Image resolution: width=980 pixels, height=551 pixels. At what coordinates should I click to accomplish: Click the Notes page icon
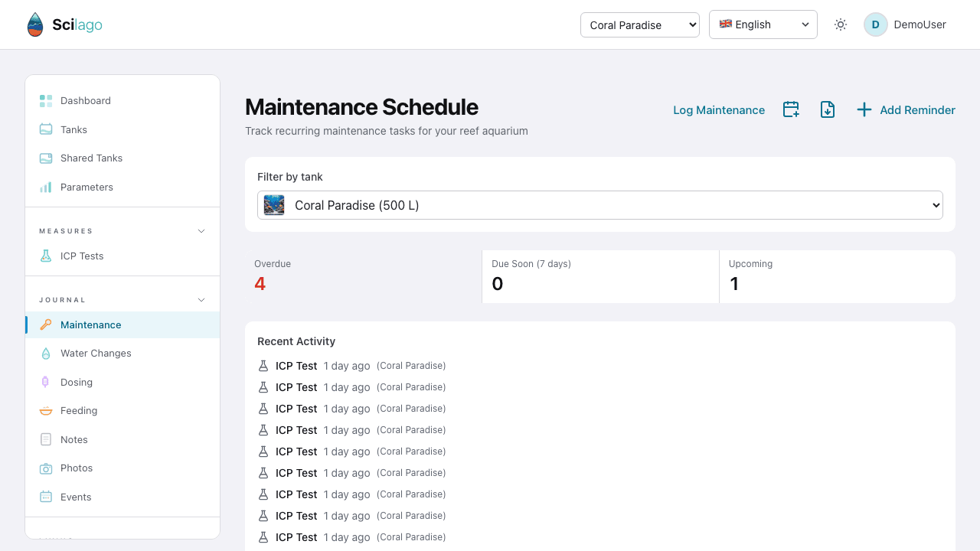click(46, 439)
